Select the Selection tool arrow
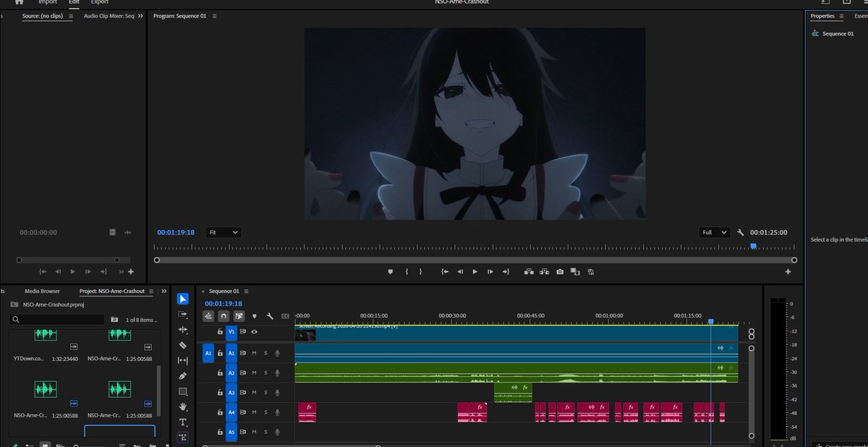The width and height of the screenshot is (868, 447). (x=183, y=299)
